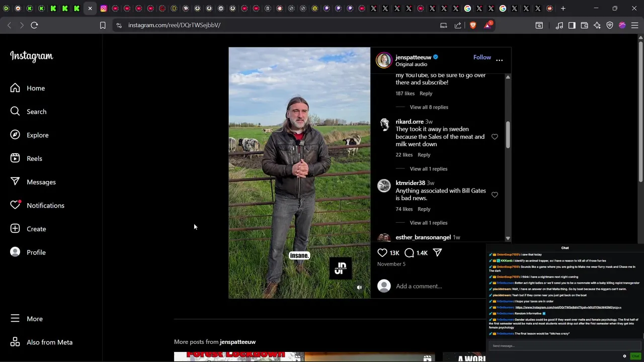
Task: Open Profile in the sidebar
Action: 28,252
